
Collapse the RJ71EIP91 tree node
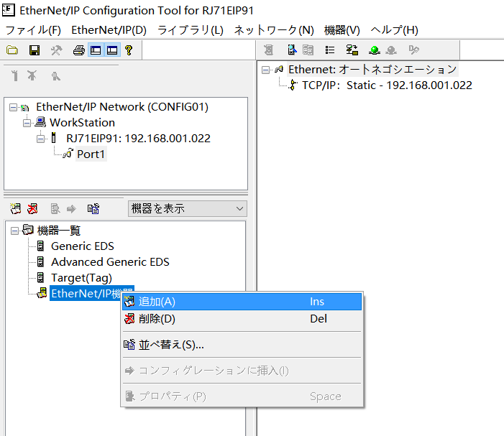(x=40, y=139)
